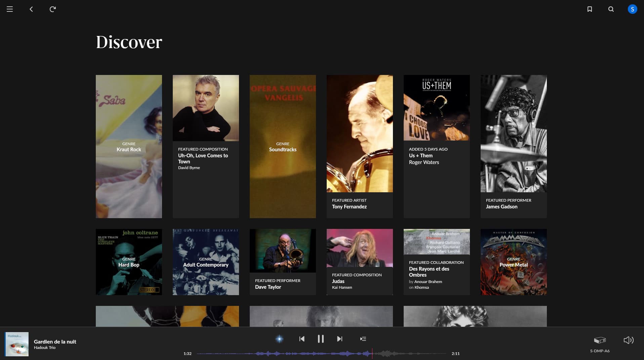Screen dimensions: 644x360
Task: Pause the current track
Action: click(x=321, y=339)
